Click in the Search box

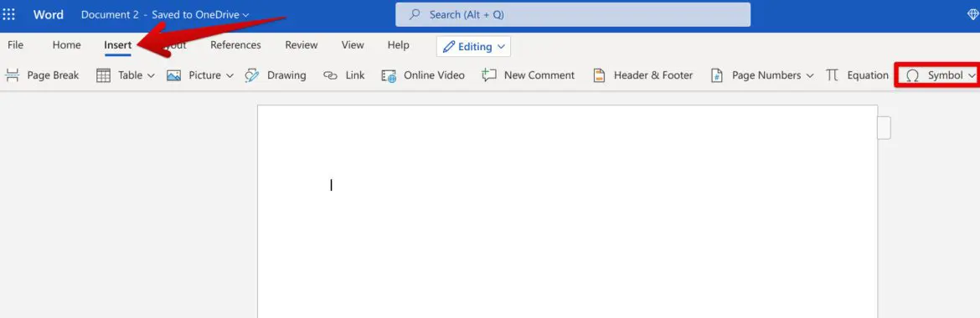point(572,14)
